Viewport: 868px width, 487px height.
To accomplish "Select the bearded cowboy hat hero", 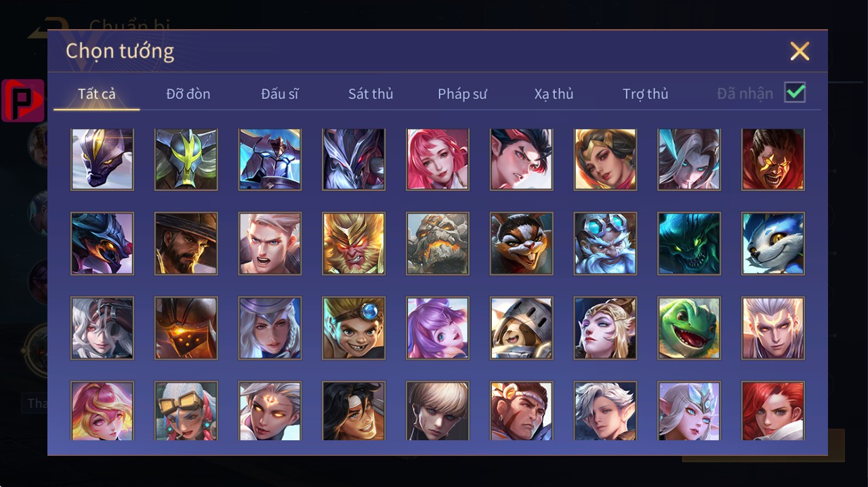I will click(x=186, y=243).
